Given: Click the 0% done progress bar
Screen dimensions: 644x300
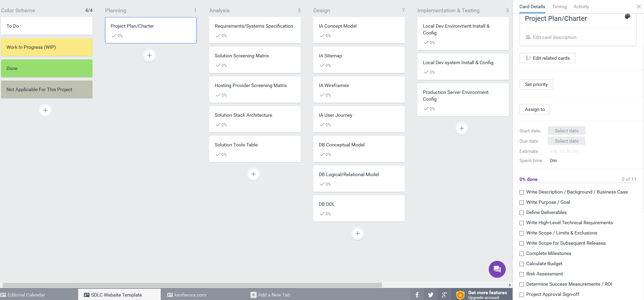Looking at the screenshot, I should click(x=578, y=183).
